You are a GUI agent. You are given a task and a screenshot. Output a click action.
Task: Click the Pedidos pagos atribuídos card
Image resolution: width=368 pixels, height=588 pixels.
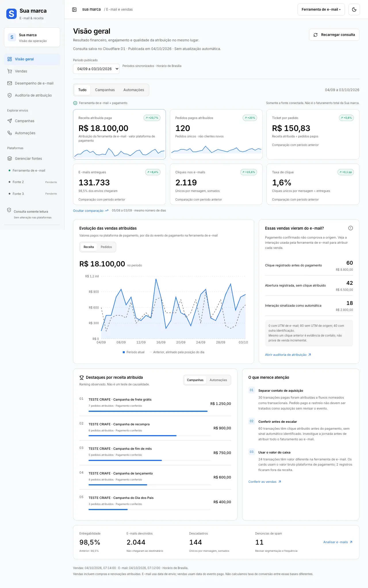(216, 134)
